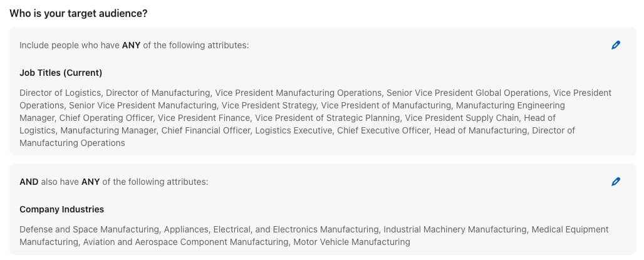Click 'Industrial Machinery Manufacturing' industry

click(455, 229)
